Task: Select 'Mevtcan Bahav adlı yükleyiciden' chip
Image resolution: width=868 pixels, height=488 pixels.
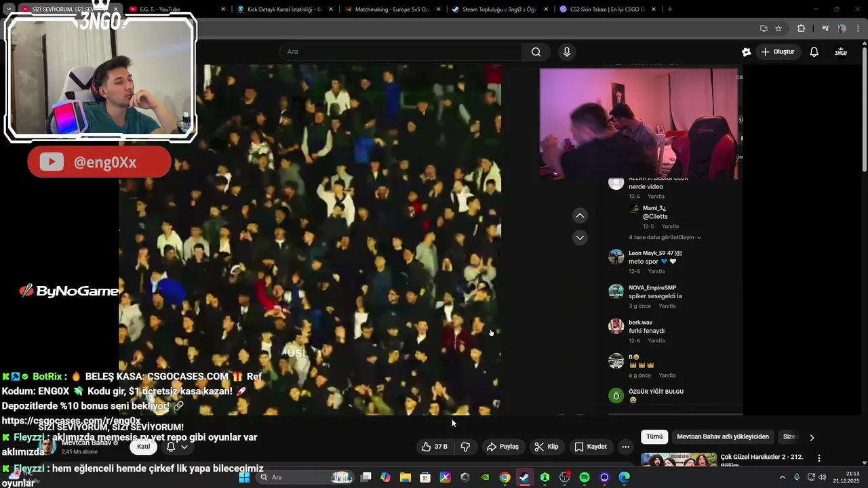Action: click(723, 437)
